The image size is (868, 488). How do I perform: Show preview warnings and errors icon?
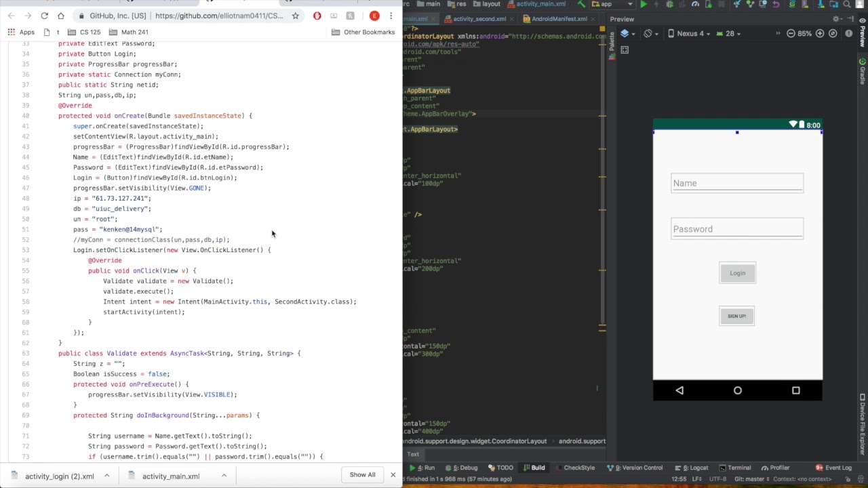coord(848,33)
